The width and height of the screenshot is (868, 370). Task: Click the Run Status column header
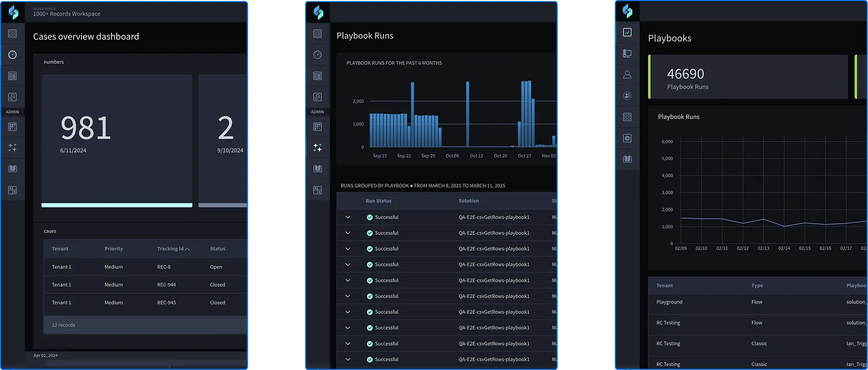(378, 201)
